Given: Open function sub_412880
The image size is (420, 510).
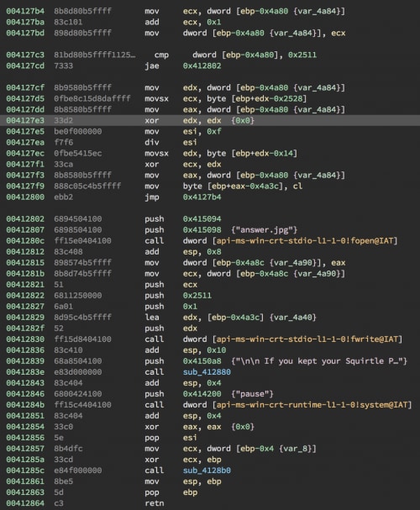Looking at the screenshot, I should click(x=207, y=372).
